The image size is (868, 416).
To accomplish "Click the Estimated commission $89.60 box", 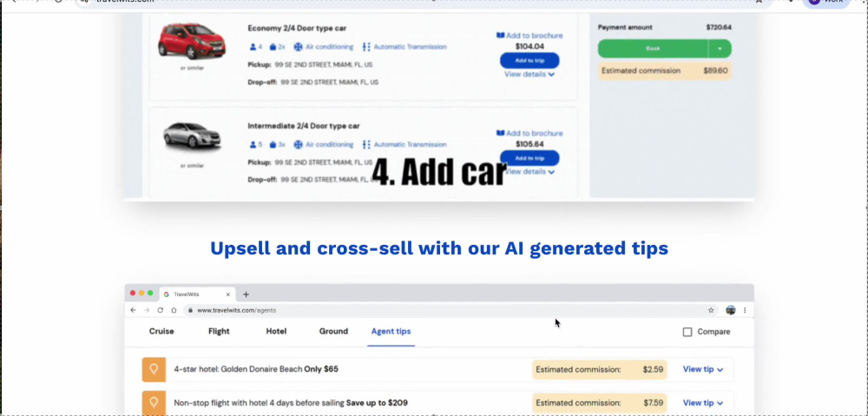I will [x=665, y=71].
